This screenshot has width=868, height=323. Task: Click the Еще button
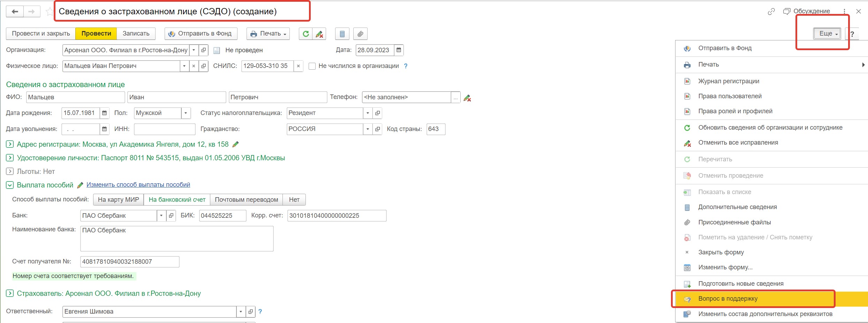(827, 34)
